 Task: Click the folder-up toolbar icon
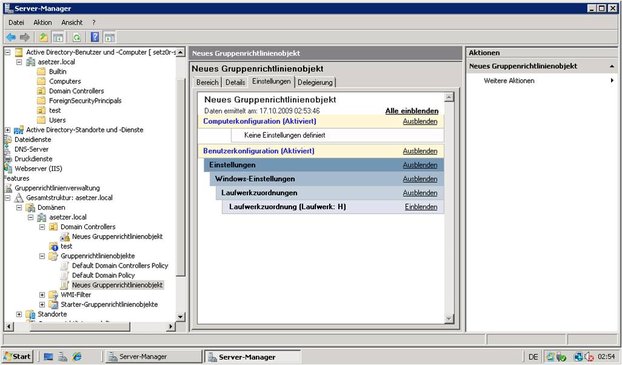click(43, 37)
